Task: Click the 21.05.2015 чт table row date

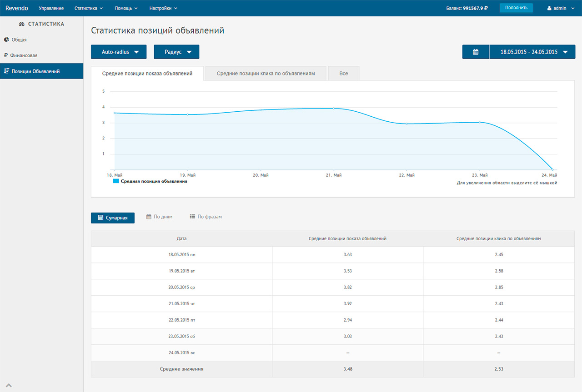Action: pos(181,303)
